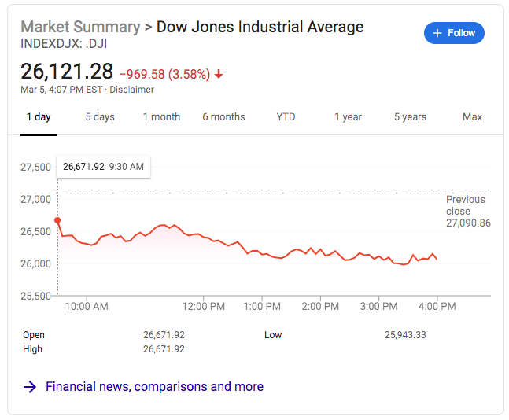Switch to the 5 days range
The width and height of the screenshot is (509, 420).
click(x=100, y=117)
